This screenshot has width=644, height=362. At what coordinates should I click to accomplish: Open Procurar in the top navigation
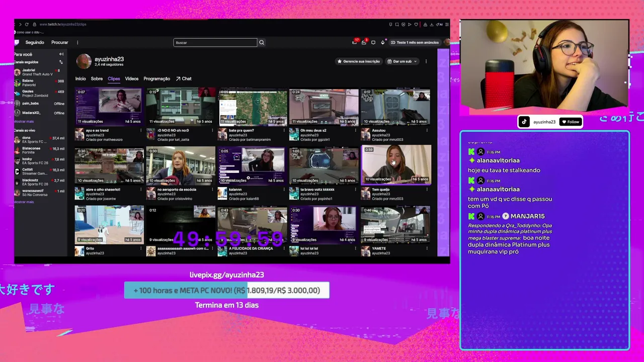pyautogui.click(x=60, y=43)
